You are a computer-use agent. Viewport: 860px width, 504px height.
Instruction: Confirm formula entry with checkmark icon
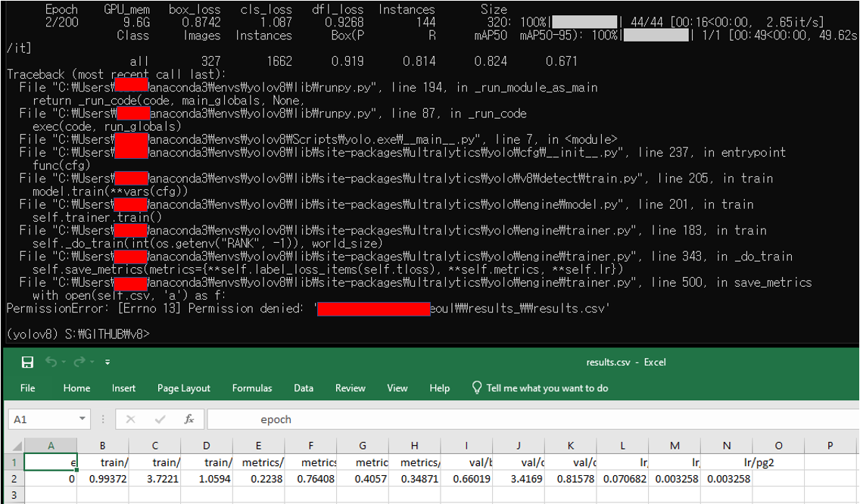click(x=160, y=419)
